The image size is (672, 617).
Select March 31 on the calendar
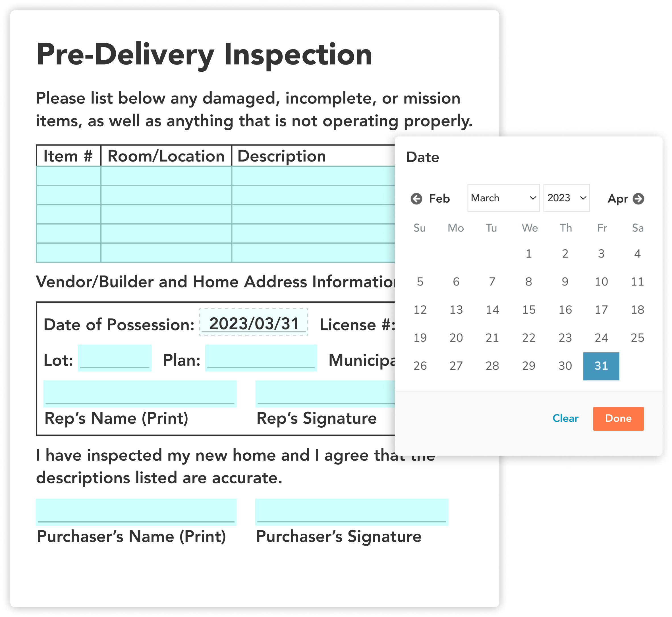click(601, 382)
